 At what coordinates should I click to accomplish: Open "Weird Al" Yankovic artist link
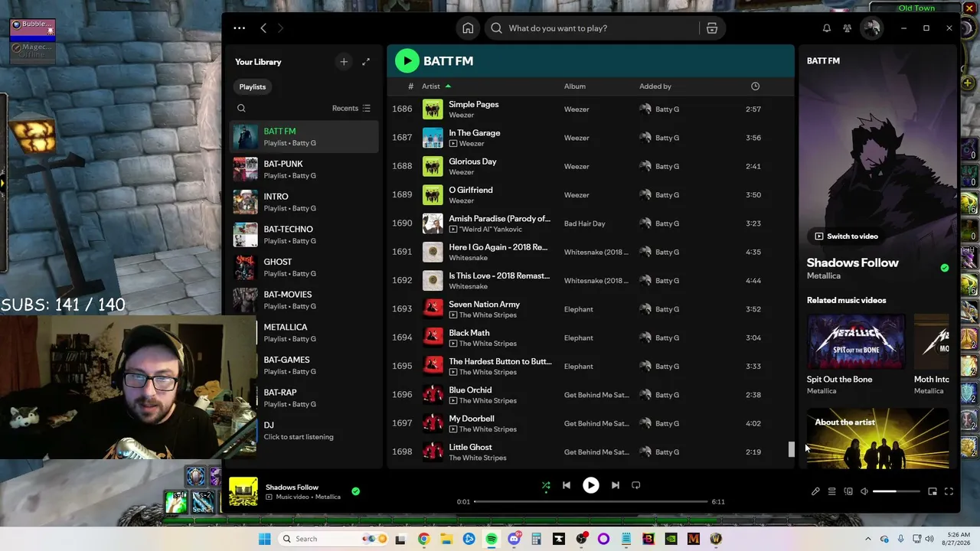pos(491,230)
